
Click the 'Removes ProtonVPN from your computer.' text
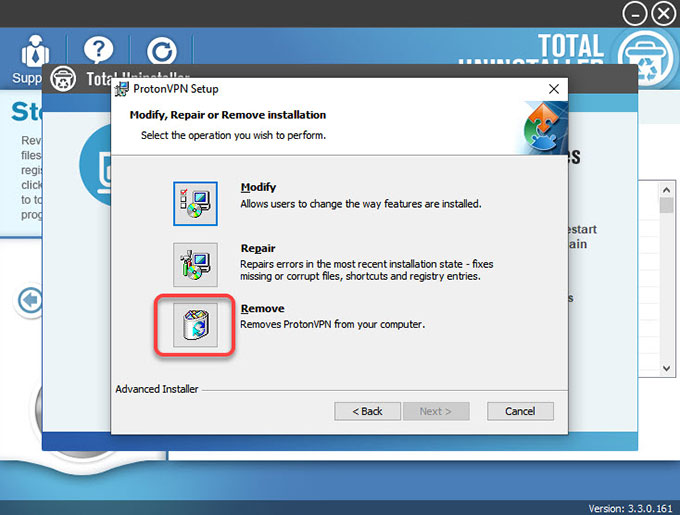pos(333,324)
